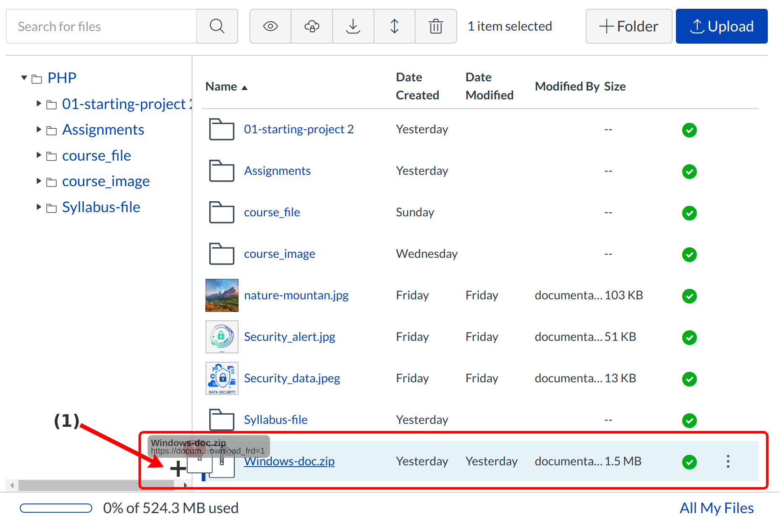
Task: Click the sidebar horizontal scrollbar
Action: point(96,485)
